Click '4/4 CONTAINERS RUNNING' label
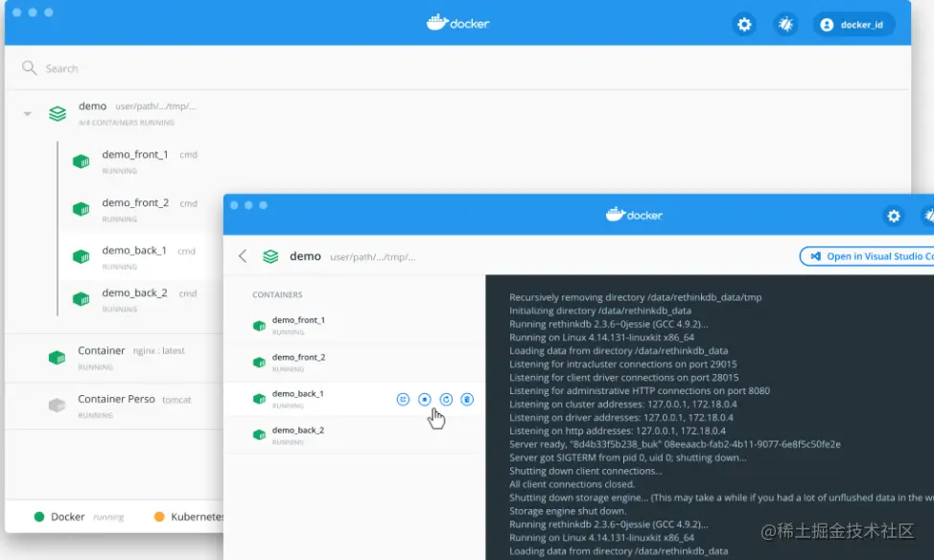 click(x=127, y=123)
